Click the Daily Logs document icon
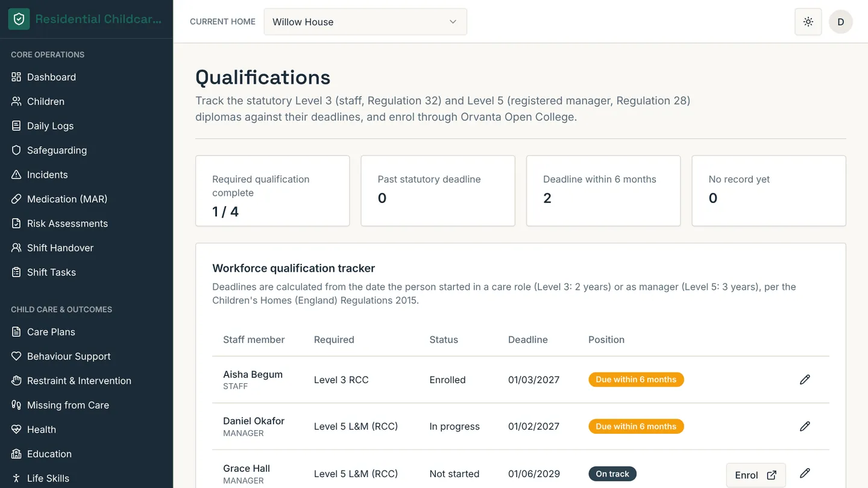Image resolution: width=868 pixels, height=488 pixels. tap(16, 126)
